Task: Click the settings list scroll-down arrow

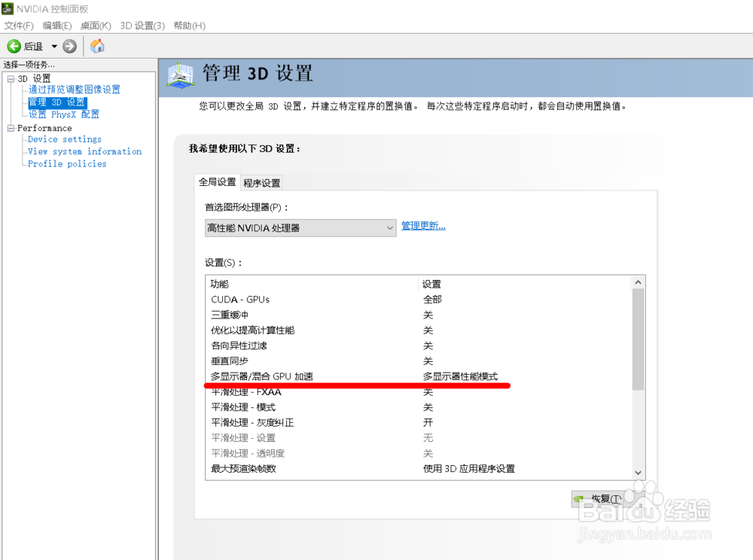Action: tap(638, 473)
